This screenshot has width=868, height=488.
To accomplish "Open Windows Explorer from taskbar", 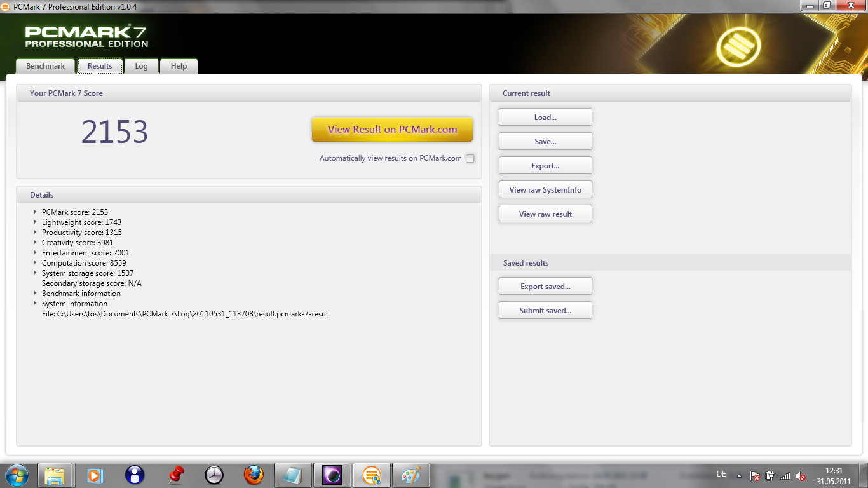I will [x=55, y=475].
